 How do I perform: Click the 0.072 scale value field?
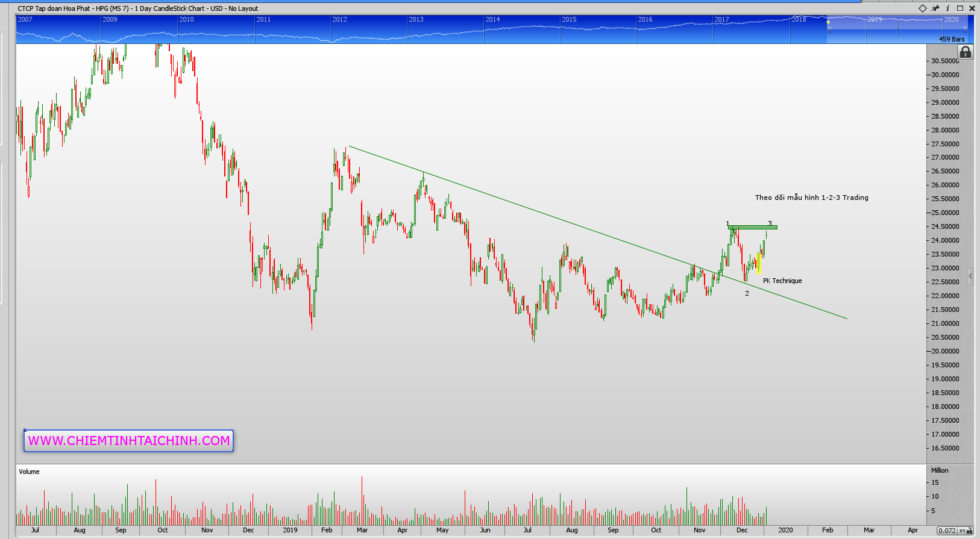pos(947,531)
